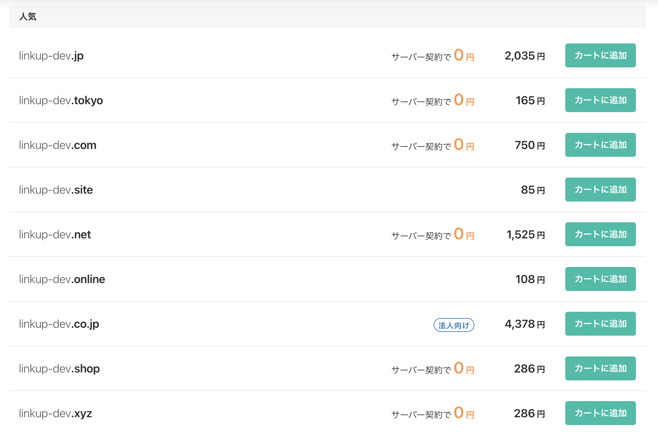Image resolution: width=658 pixels, height=432 pixels.
Task: Select the linkup-dev.com domain name
Action: click(57, 145)
